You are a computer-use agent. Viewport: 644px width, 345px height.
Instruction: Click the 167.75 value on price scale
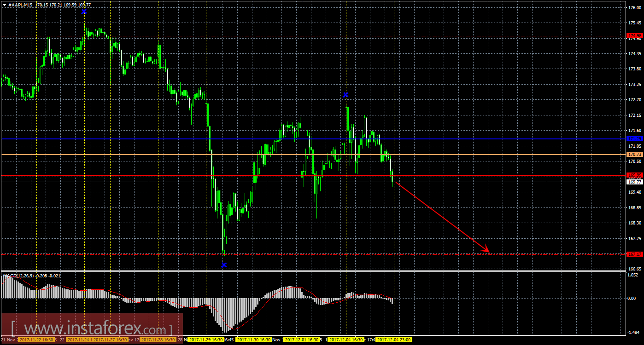(635, 238)
